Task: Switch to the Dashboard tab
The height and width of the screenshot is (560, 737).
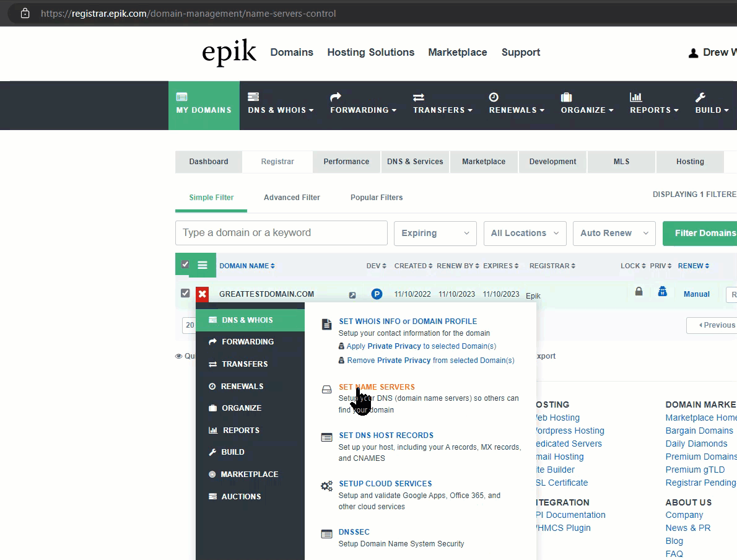Action: pos(209,162)
